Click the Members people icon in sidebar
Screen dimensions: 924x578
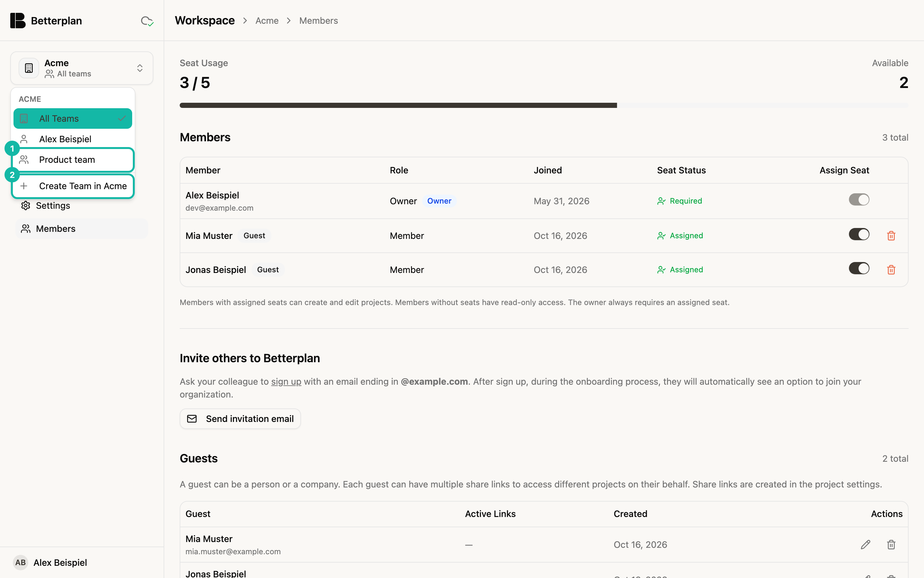pyautogui.click(x=26, y=229)
